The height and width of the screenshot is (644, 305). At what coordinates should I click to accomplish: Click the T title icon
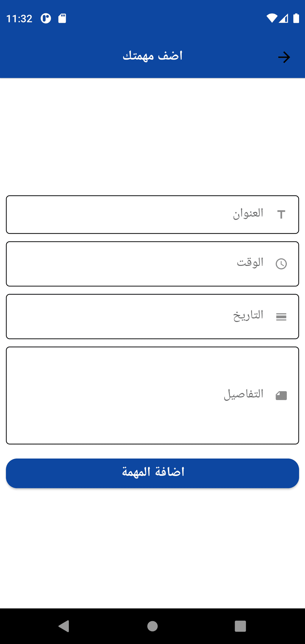(281, 214)
